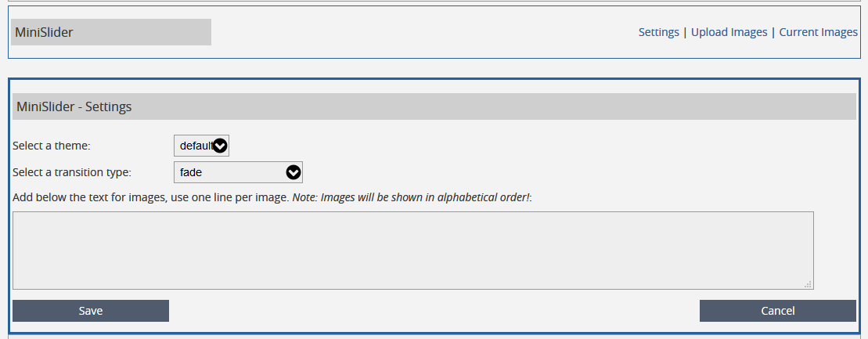Click the gray MiniSlider title bar
868x339 pixels.
click(x=111, y=32)
